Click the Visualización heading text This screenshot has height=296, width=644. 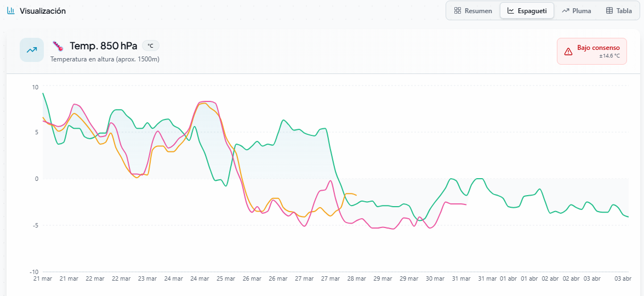(43, 11)
